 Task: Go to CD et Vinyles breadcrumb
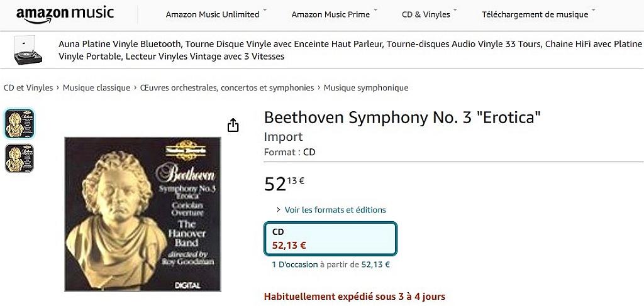28,88
